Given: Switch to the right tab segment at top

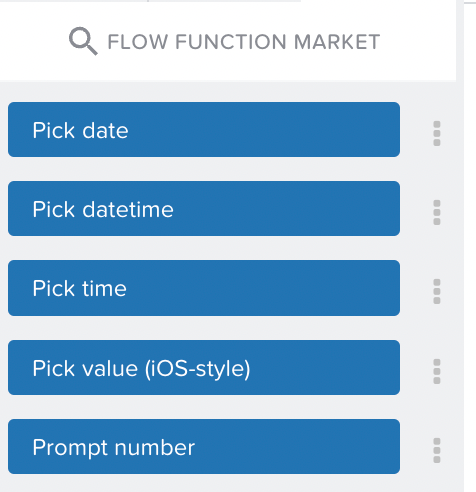Looking at the screenshot, I should coord(224,1).
